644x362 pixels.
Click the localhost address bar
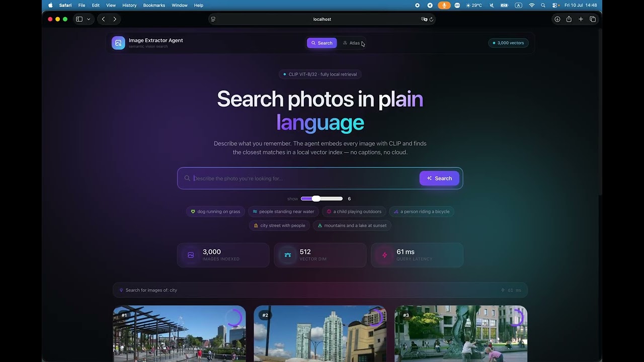tap(322, 19)
